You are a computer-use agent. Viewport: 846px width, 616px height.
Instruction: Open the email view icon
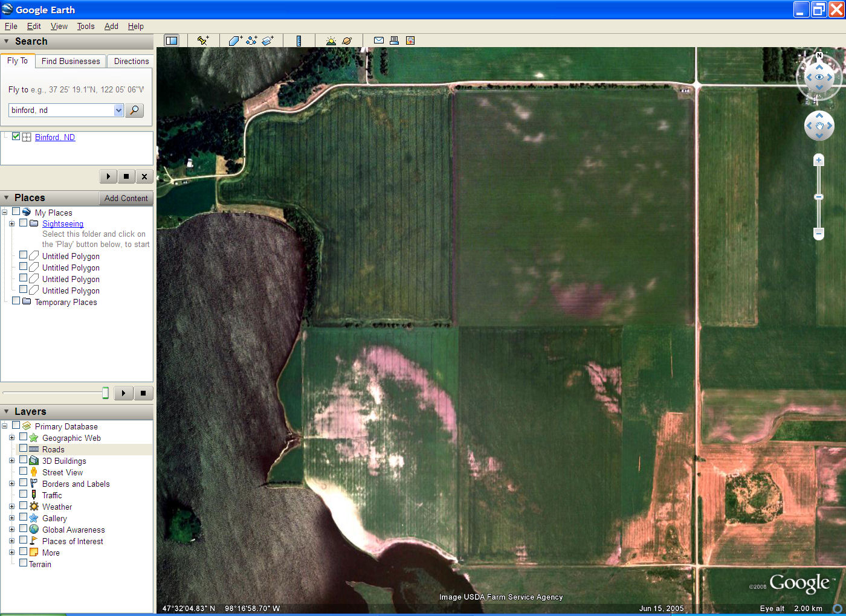(379, 40)
